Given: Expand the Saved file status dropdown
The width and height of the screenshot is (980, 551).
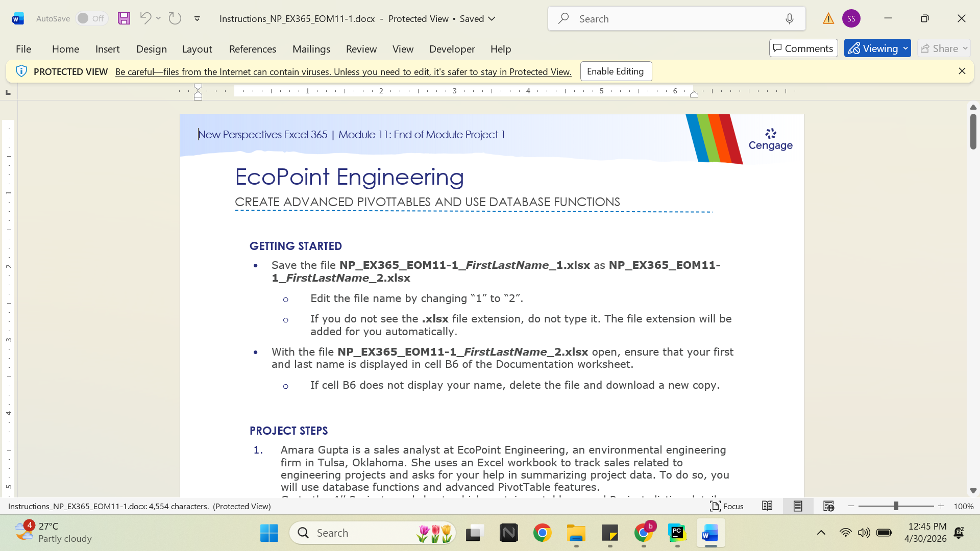Looking at the screenshot, I should click(492, 19).
